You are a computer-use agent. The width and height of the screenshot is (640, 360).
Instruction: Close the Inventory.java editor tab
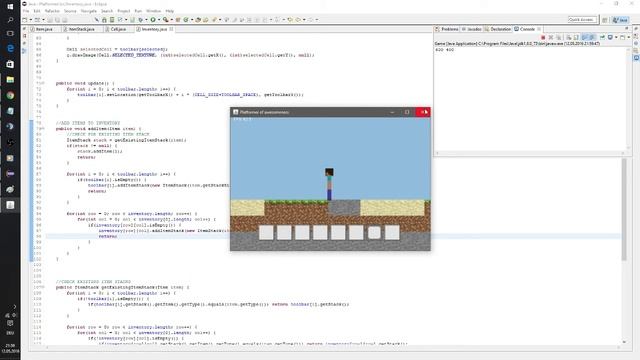[x=171, y=29]
